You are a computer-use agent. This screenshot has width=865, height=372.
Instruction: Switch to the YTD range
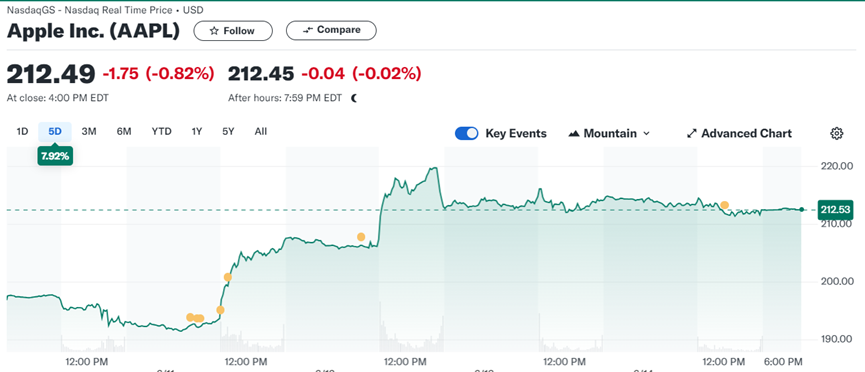pyautogui.click(x=162, y=131)
